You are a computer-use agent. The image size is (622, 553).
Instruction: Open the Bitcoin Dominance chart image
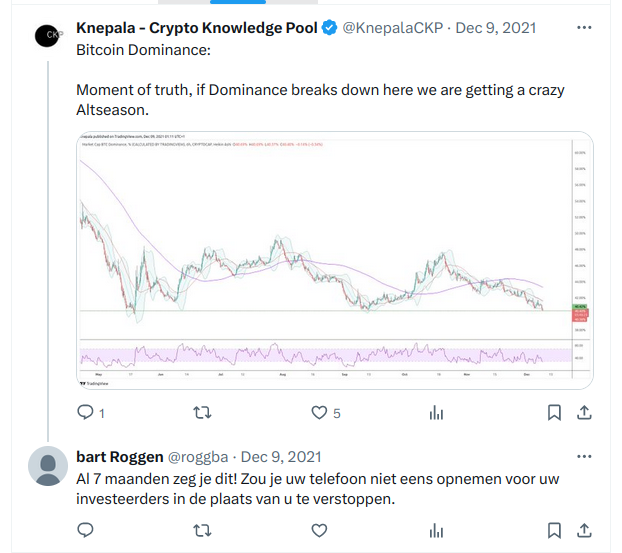click(x=335, y=260)
